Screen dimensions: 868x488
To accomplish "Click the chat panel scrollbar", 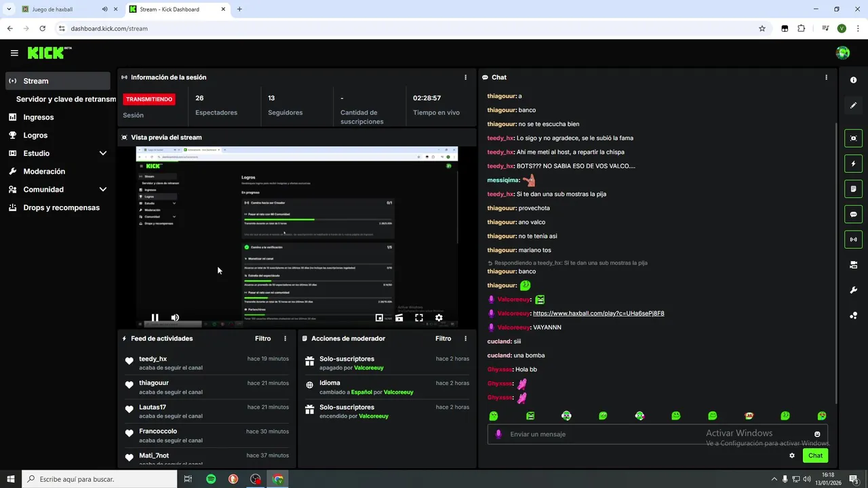I will click(835, 263).
